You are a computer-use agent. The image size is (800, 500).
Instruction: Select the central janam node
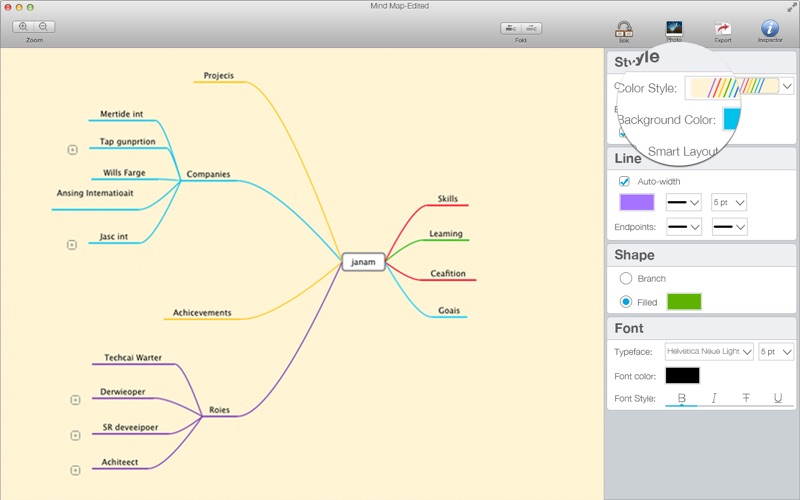coord(363,262)
